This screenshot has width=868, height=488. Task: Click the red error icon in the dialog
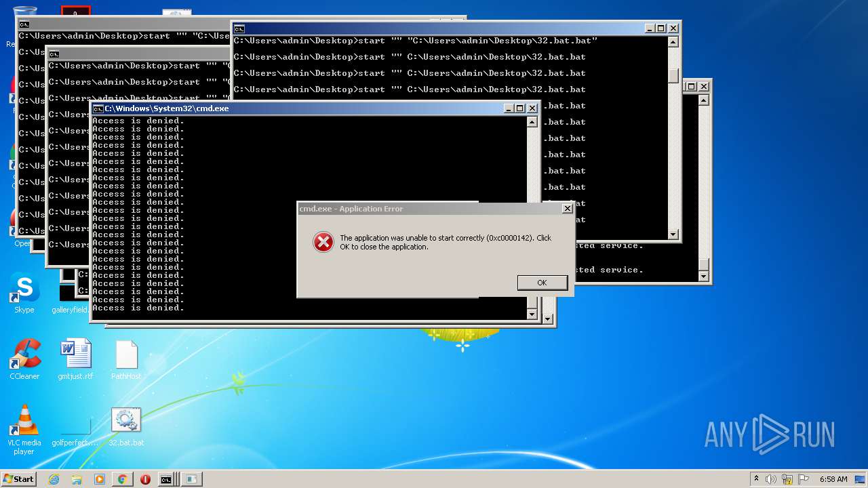323,242
